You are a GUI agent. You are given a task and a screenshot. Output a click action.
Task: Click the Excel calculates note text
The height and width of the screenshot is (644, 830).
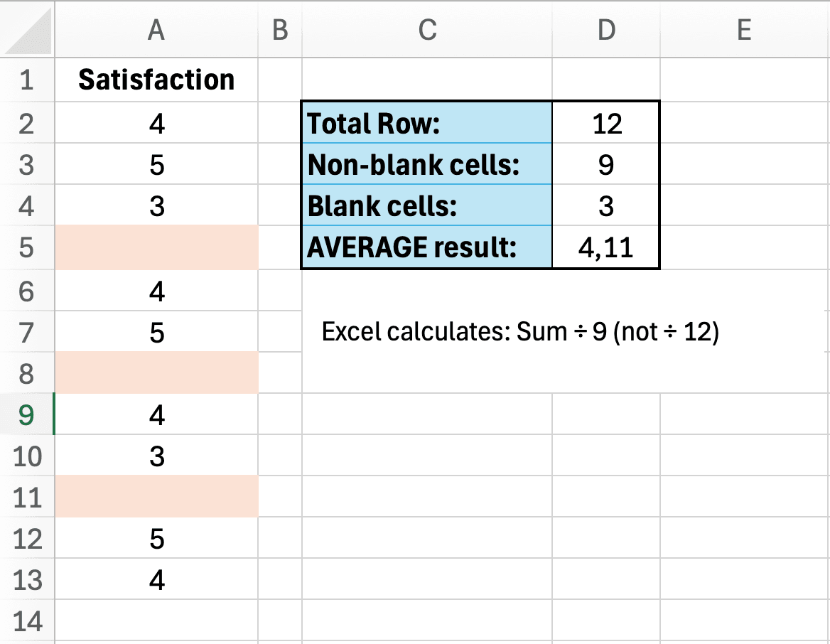pyautogui.click(x=520, y=332)
